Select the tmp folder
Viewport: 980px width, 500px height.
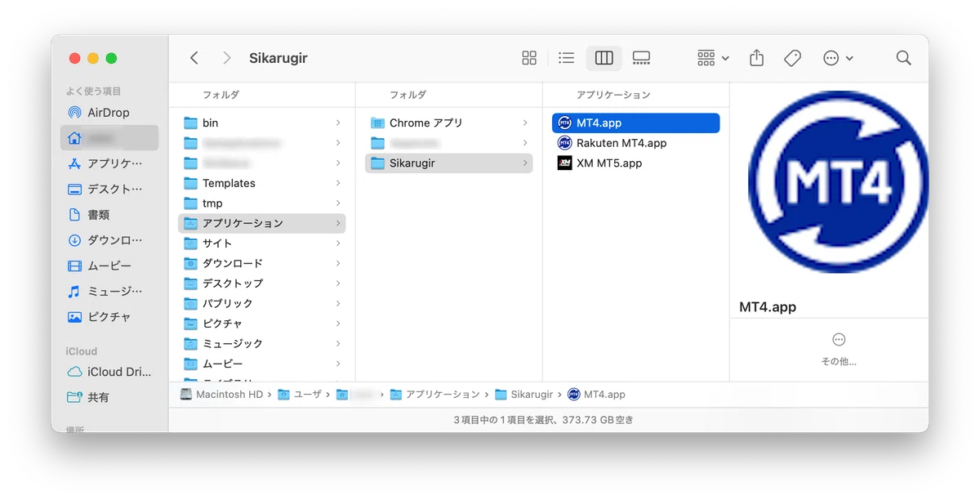(x=261, y=203)
